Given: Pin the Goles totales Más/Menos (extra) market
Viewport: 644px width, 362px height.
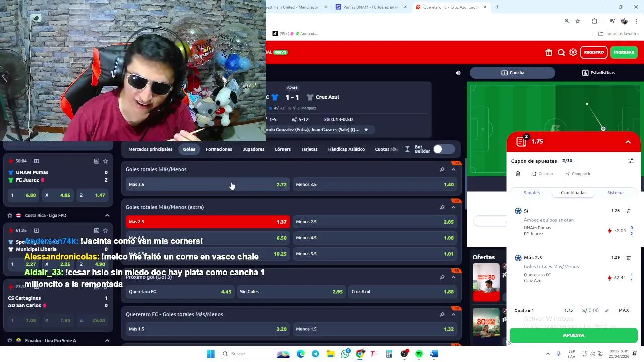Looking at the screenshot, I should 442,207.
